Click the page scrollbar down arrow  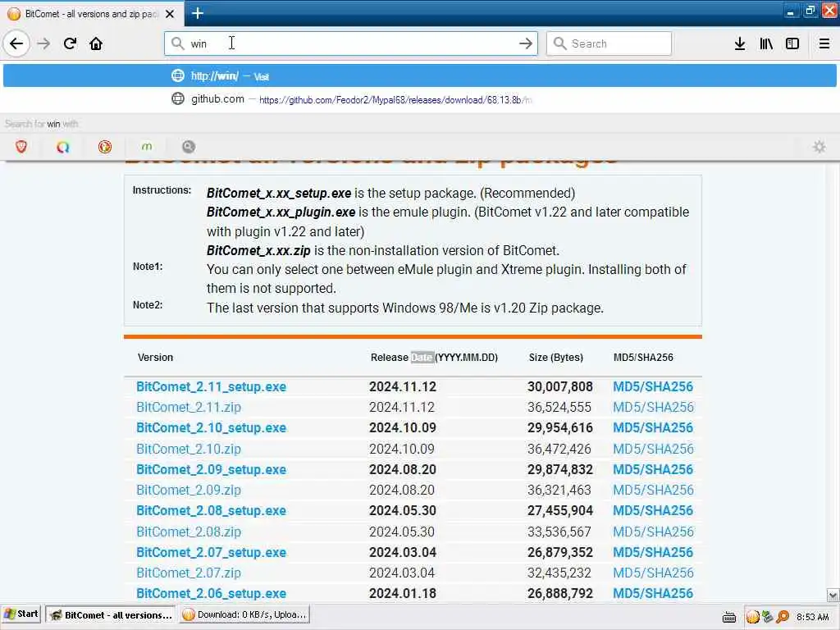point(833,595)
